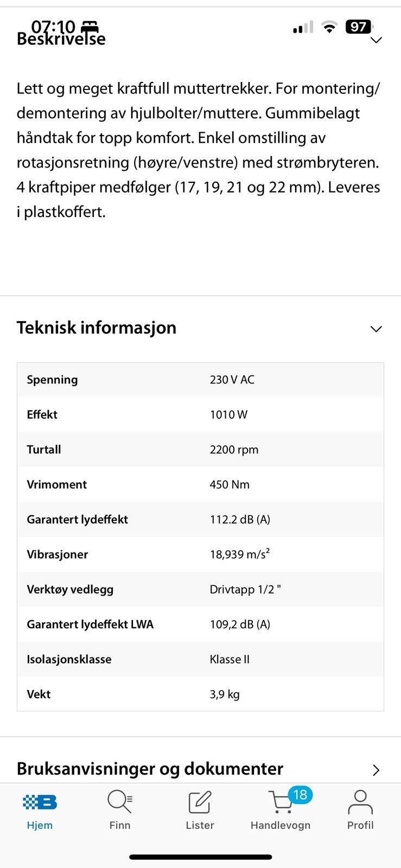401x868 pixels.
Task: Tap the Vrimoment 450 Nm row
Action: pyautogui.click(x=200, y=484)
